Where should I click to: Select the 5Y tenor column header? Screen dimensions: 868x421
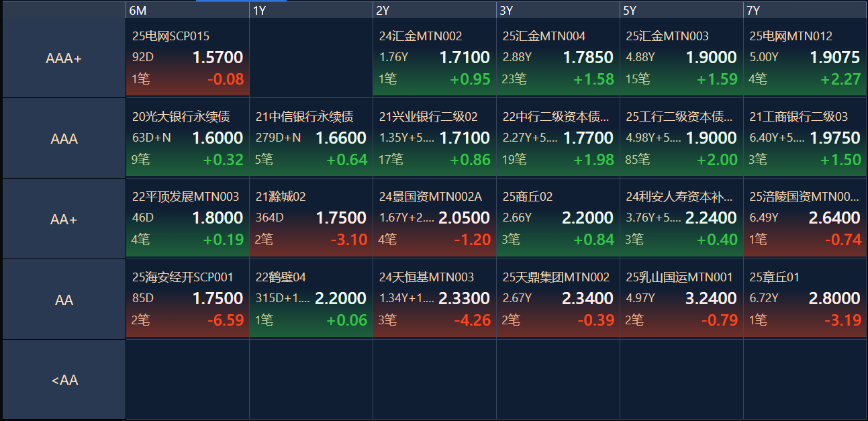click(x=681, y=10)
